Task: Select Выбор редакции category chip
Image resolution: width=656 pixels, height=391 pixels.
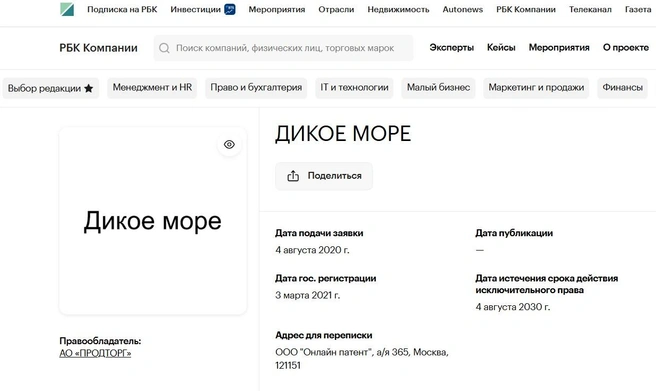Action: [51, 88]
